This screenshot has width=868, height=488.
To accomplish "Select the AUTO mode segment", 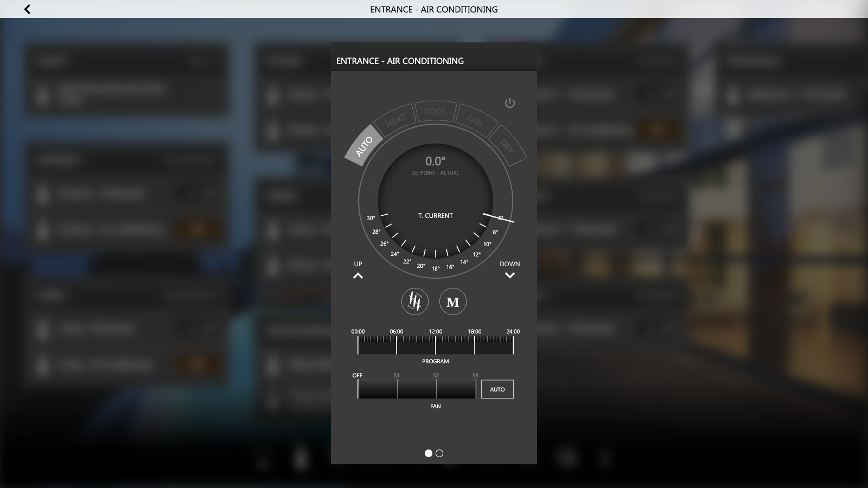I will click(364, 146).
